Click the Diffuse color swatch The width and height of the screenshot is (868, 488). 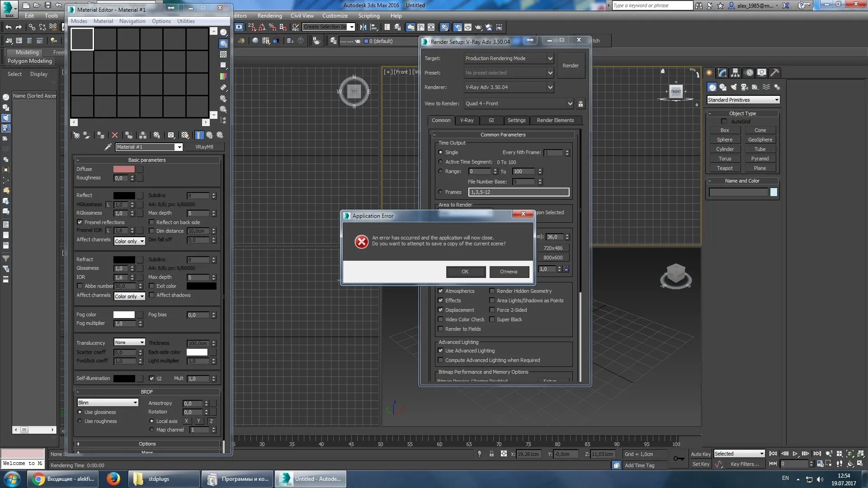tap(124, 169)
